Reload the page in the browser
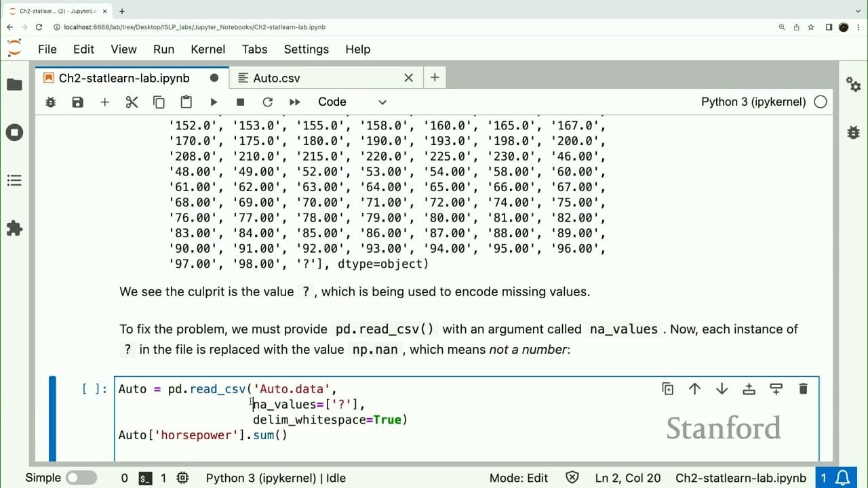This screenshot has width=868, height=488. [x=39, y=27]
